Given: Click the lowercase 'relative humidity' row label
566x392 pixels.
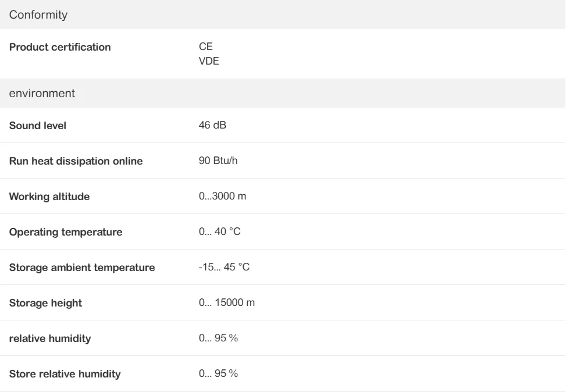Looking at the screenshot, I should [50, 338].
